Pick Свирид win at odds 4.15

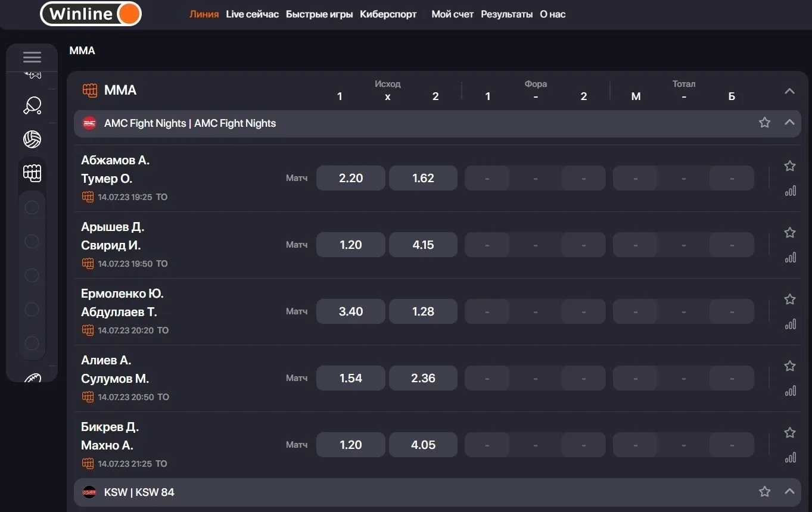click(423, 245)
